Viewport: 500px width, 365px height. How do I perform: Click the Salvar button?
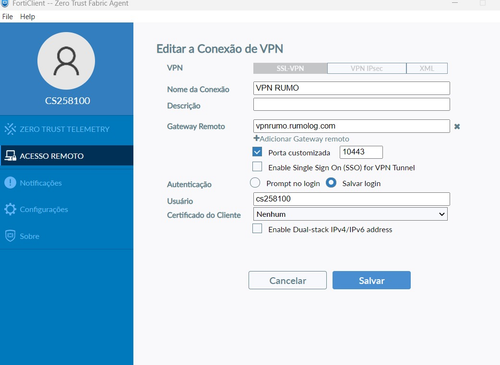tap(372, 280)
